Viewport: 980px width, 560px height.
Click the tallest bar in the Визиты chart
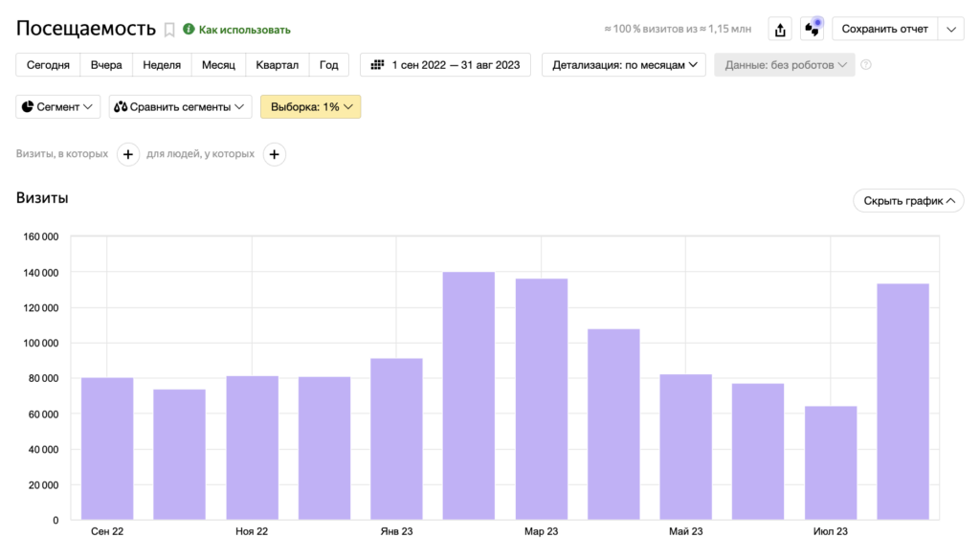click(x=468, y=395)
